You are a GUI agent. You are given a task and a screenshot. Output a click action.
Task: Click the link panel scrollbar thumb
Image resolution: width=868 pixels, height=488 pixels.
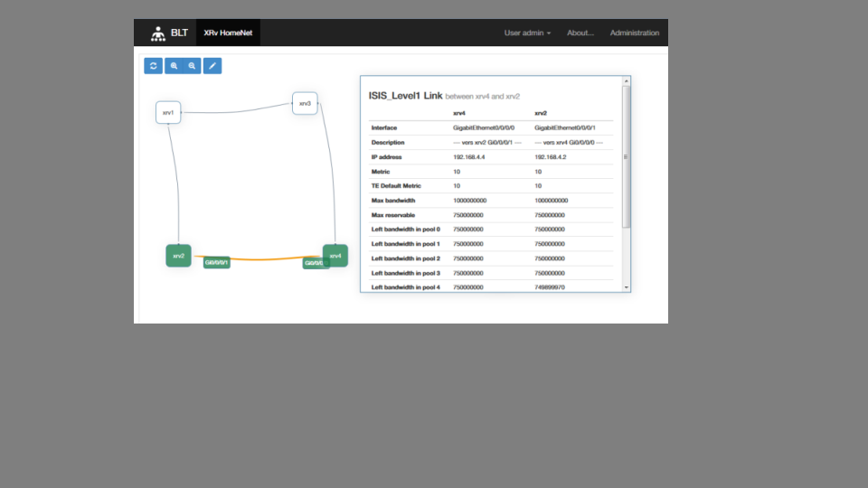[x=626, y=156]
